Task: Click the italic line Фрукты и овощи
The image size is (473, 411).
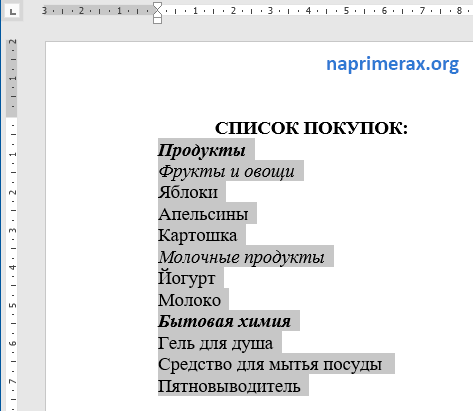Action: (226, 171)
